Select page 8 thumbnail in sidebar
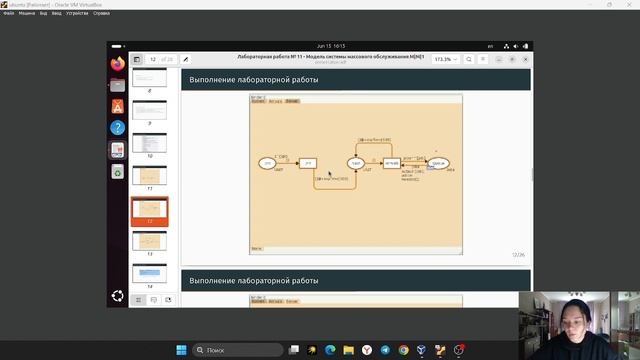Viewport: 640px width, 360px height. [149, 78]
